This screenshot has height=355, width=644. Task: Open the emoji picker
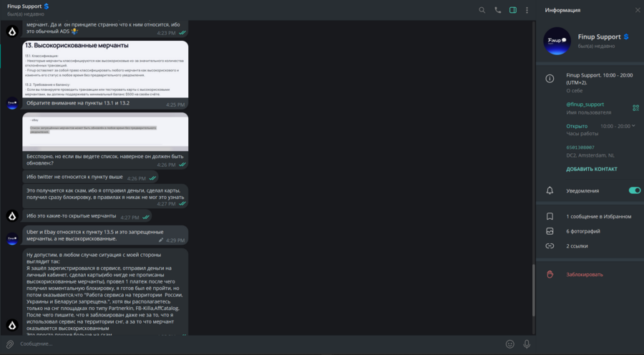pyautogui.click(x=509, y=344)
